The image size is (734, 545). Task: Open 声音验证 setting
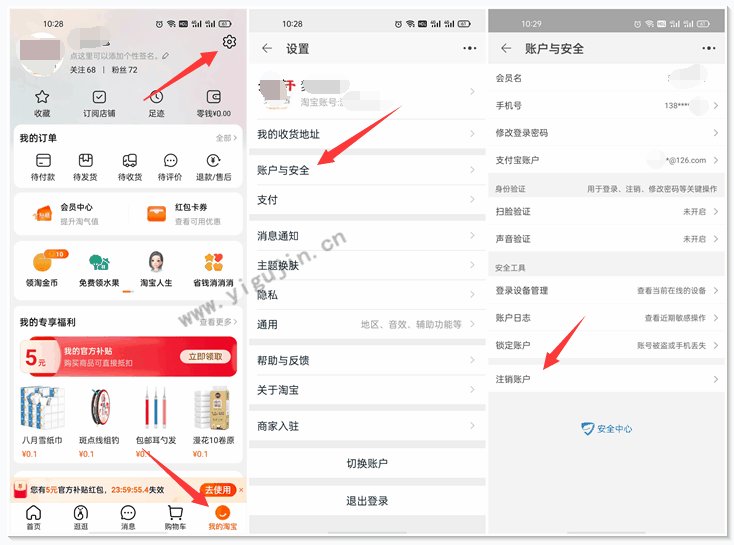click(606, 239)
